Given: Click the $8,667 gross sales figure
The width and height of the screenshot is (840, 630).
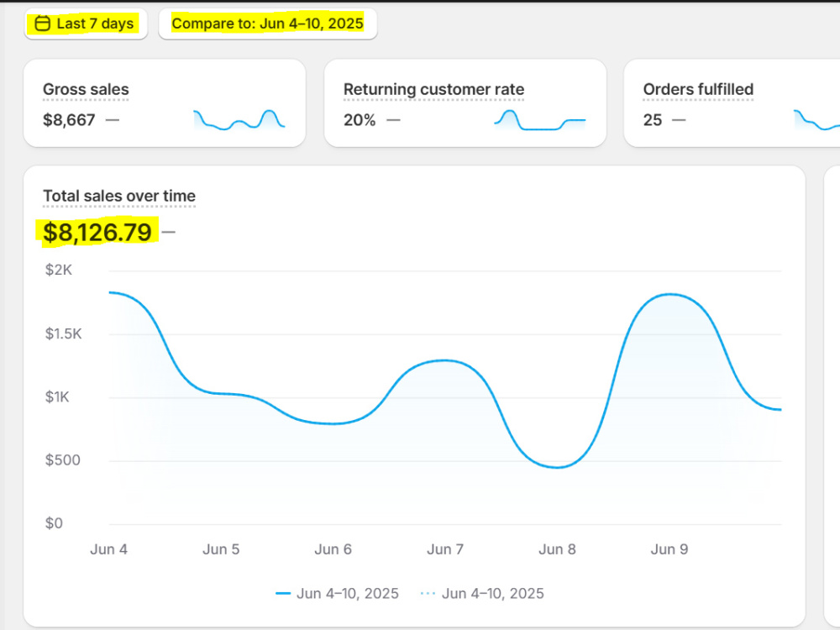Looking at the screenshot, I should pos(69,120).
